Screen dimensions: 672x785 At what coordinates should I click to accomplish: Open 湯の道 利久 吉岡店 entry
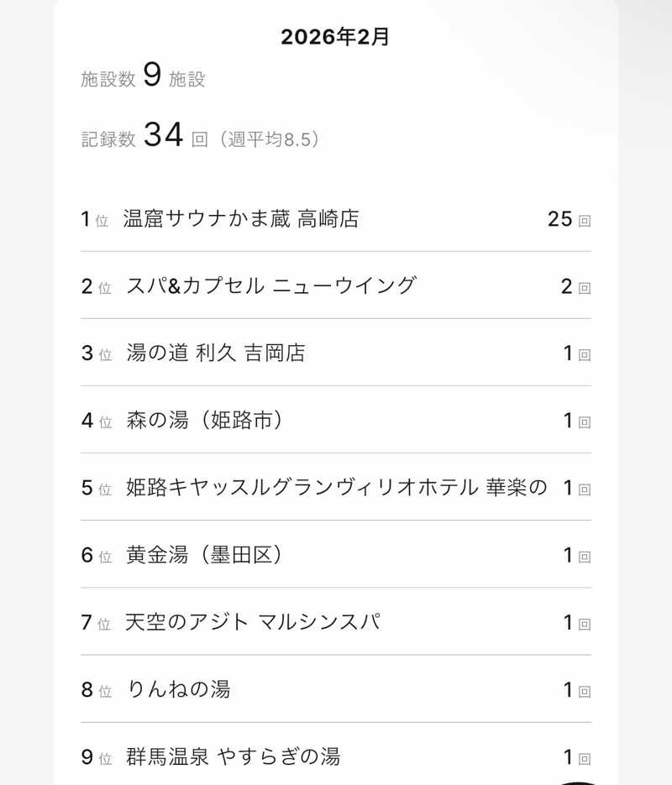click(x=335, y=353)
